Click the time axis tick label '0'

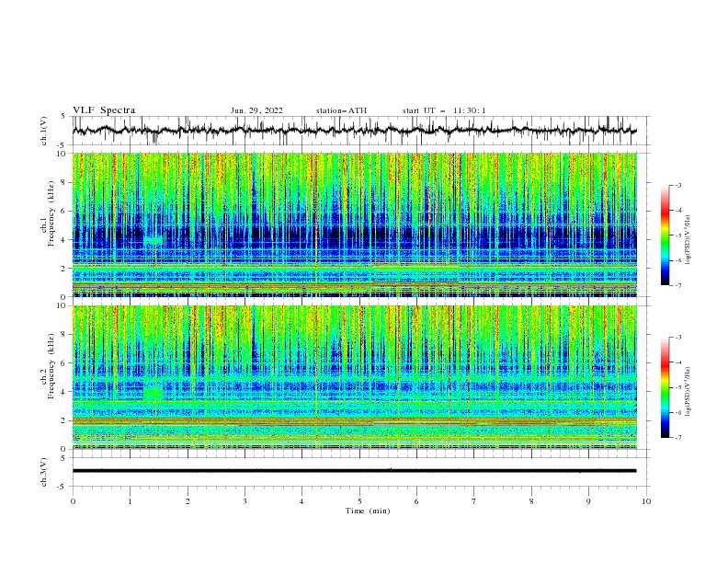73,501
